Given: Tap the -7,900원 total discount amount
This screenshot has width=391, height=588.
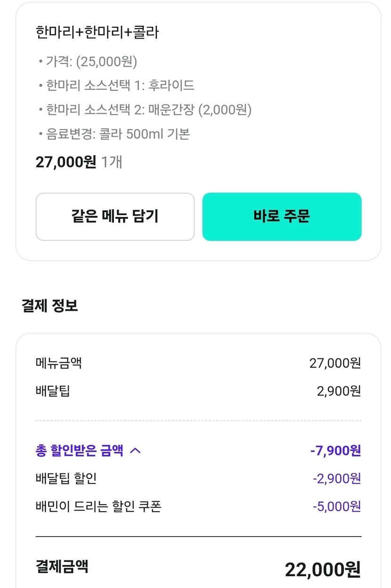Looking at the screenshot, I should tap(335, 451).
